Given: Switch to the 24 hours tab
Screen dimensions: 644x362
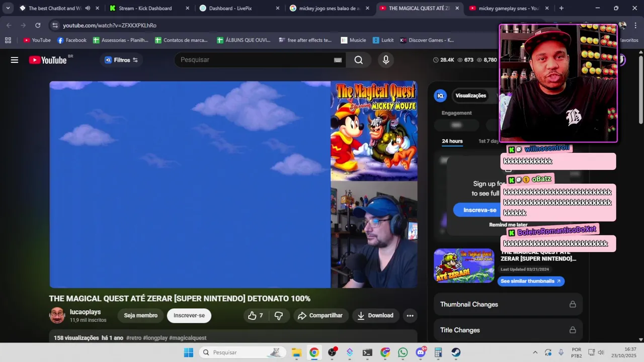Looking at the screenshot, I should coord(452,141).
